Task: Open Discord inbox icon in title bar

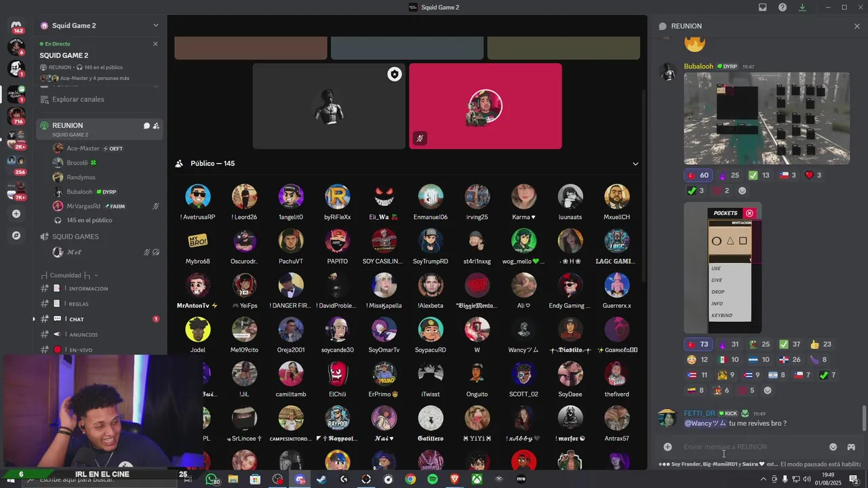Action: (763, 7)
